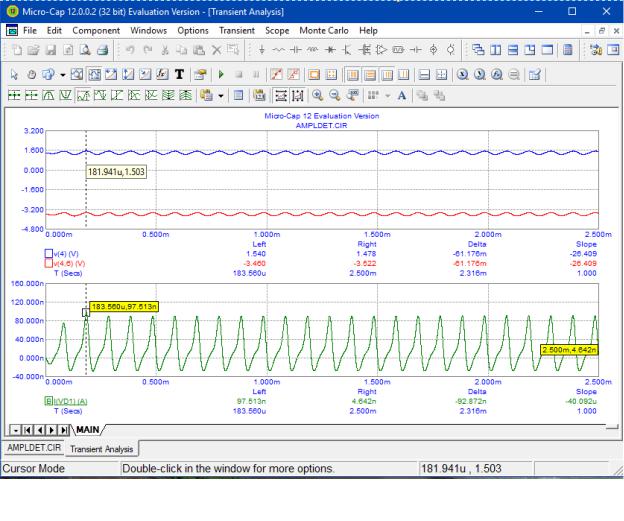Click the Zoom Out magnifier icon
This screenshot has height=521, width=624.
point(335,96)
